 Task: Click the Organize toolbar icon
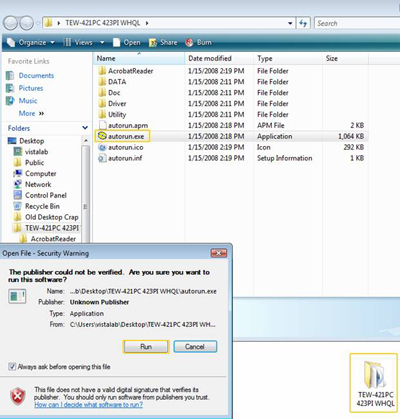pyautogui.click(x=11, y=42)
